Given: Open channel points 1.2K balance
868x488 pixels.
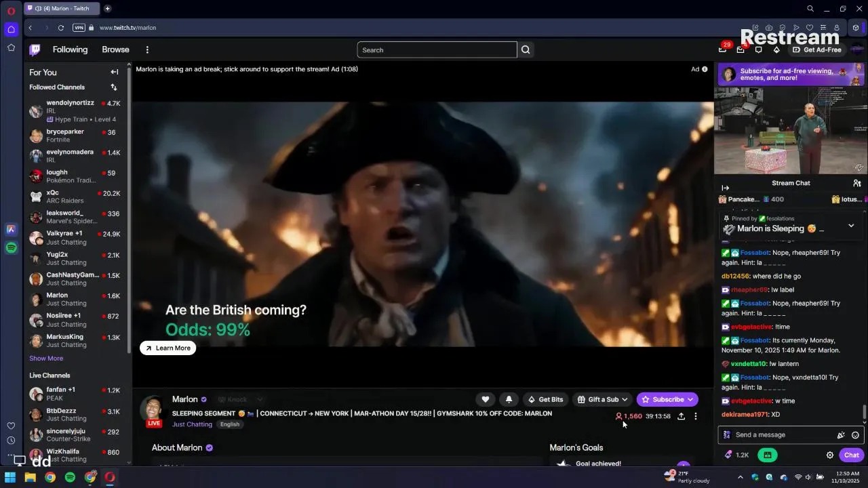Looking at the screenshot, I should point(736,455).
